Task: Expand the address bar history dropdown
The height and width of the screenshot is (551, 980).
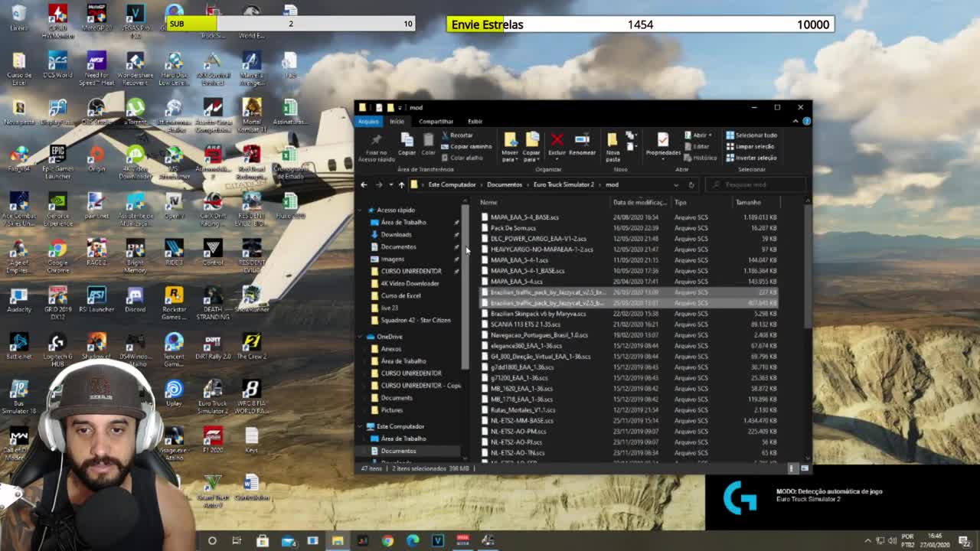Action: (675, 184)
